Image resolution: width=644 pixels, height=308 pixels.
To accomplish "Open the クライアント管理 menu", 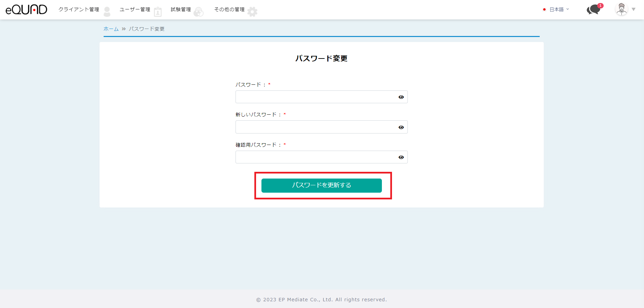I will [x=79, y=9].
